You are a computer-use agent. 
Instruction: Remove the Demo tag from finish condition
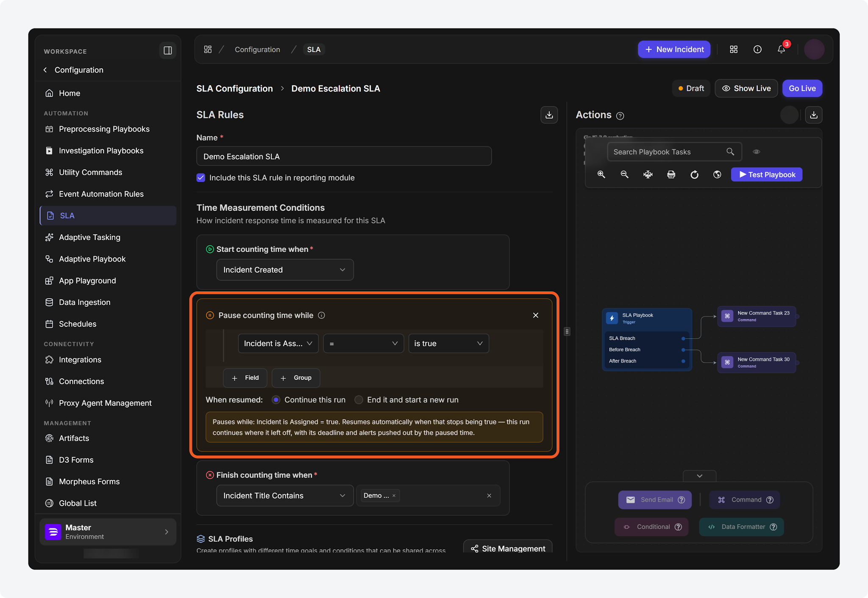click(x=394, y=495)
